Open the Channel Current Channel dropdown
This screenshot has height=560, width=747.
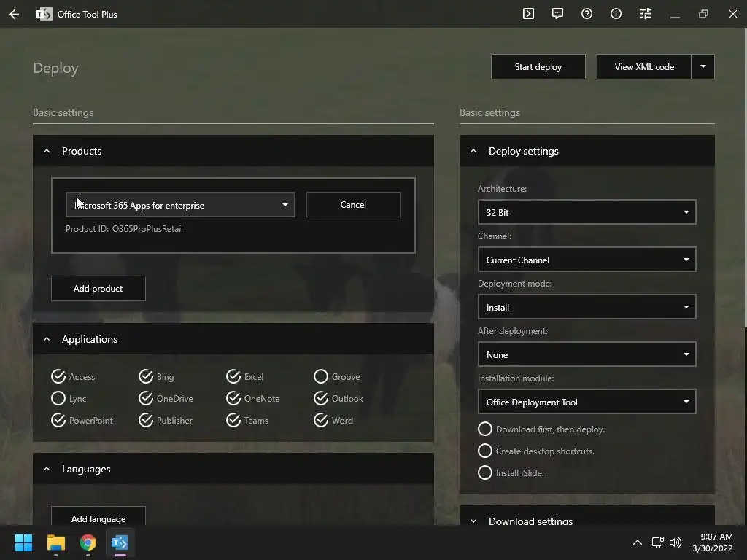coord(587,260)
